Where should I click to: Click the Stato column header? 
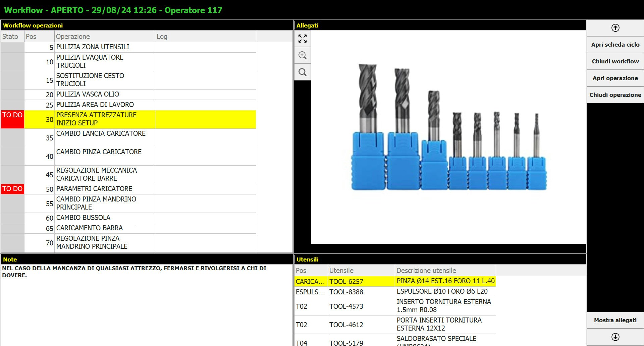[12, 37]
